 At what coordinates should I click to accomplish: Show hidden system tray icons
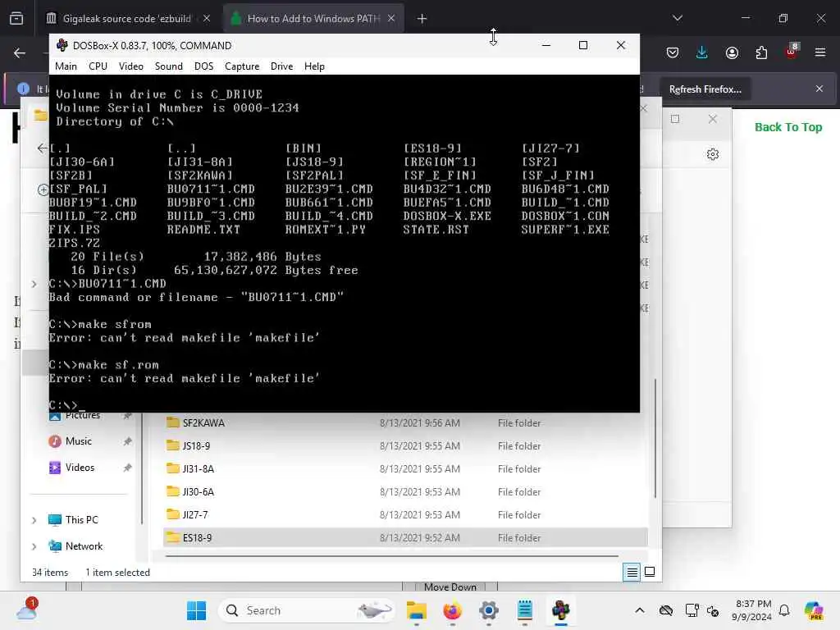coord(640,610)
